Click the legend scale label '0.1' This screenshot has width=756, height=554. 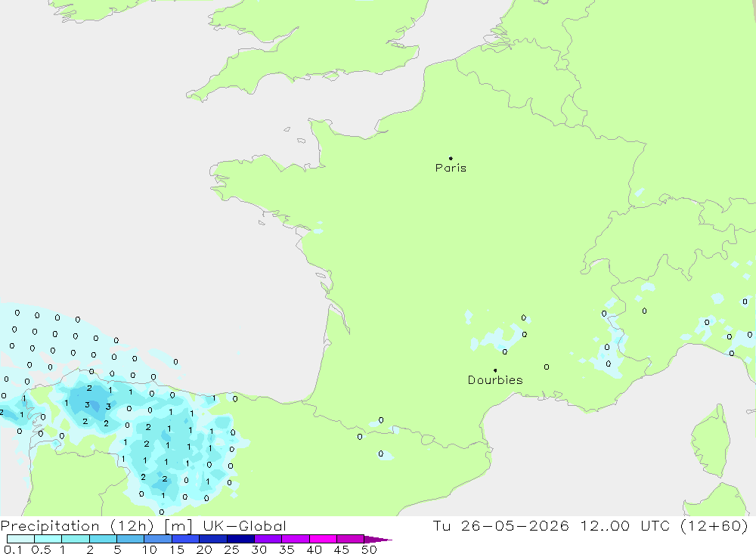[13, 549]
